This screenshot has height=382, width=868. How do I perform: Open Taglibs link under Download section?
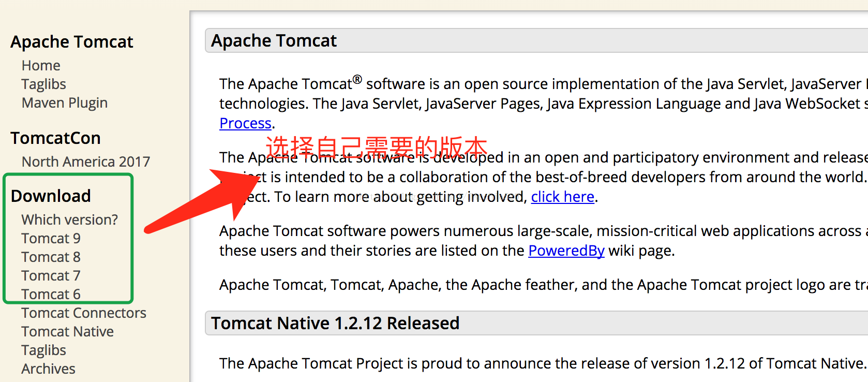(43, 350)
